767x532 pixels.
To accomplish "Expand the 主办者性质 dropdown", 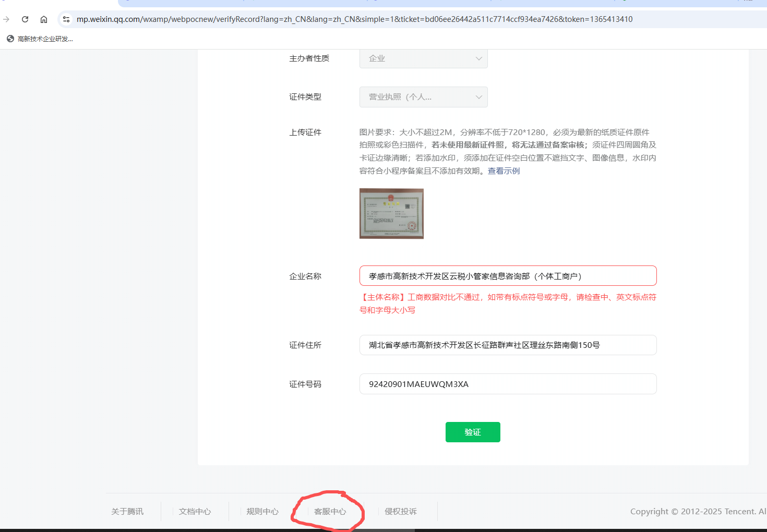I will coord(423,58).
